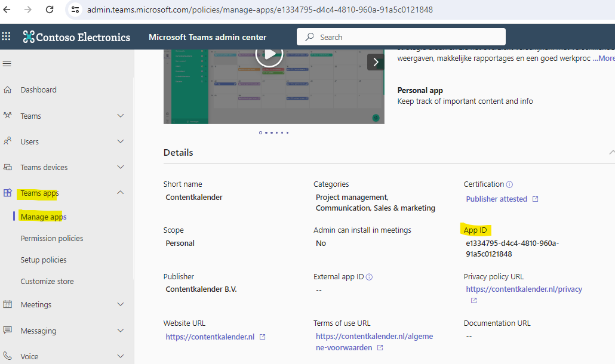This screenshot has height=364, width=615.
Task: Click Microsoft Teams admin center title
Action: (x=207, y=37)
